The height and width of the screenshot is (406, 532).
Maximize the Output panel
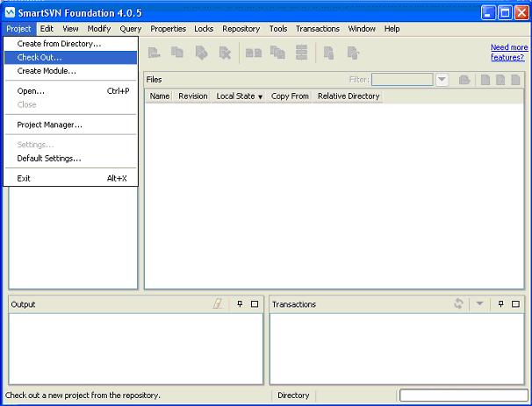click(x=255, y=304)
